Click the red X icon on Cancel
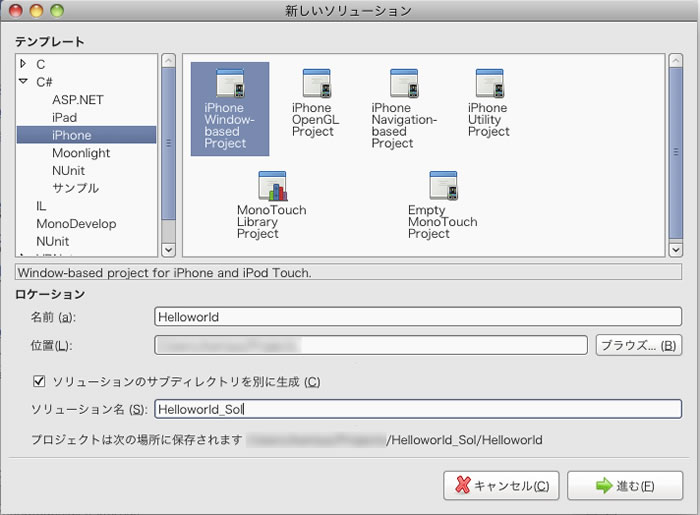The image size is (700, 515). [x=463, y=485]
